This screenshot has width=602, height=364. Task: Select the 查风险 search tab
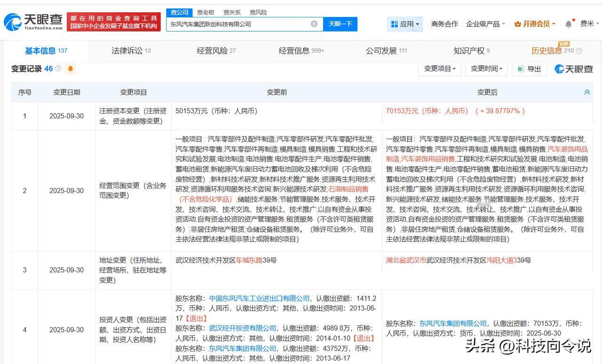click(x=258, y=12)
